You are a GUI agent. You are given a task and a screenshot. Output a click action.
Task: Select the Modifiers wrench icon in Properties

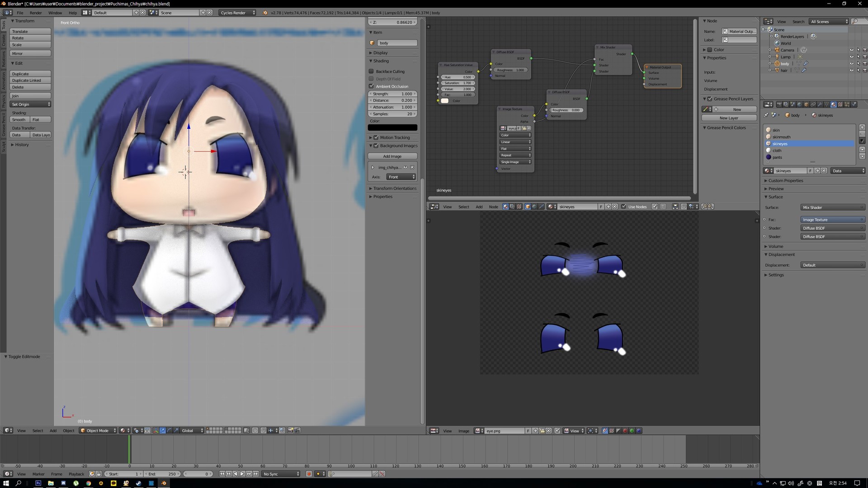pyautogui.click(x=820, y=104)
